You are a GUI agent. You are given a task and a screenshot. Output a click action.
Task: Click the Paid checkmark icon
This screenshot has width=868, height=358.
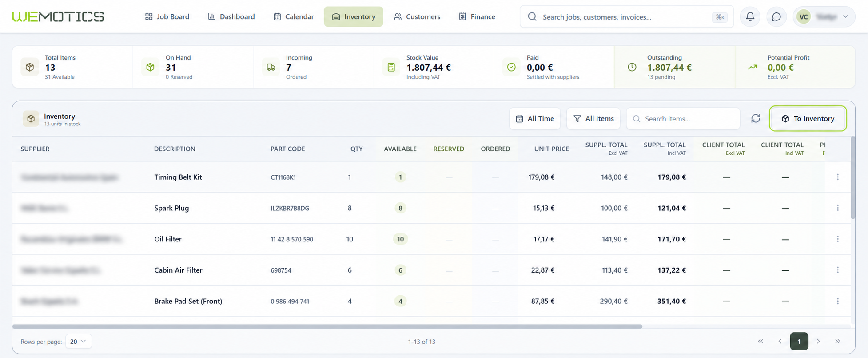[512, 67]
